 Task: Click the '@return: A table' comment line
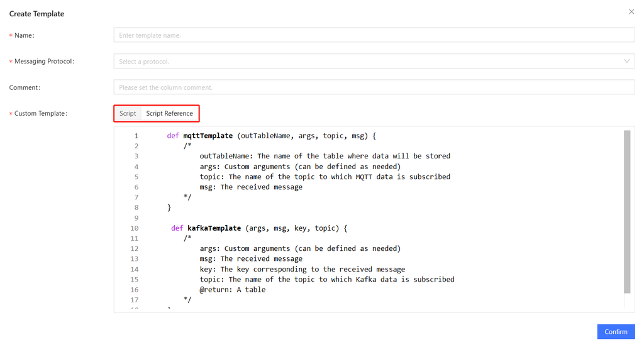tap(232, 290)
